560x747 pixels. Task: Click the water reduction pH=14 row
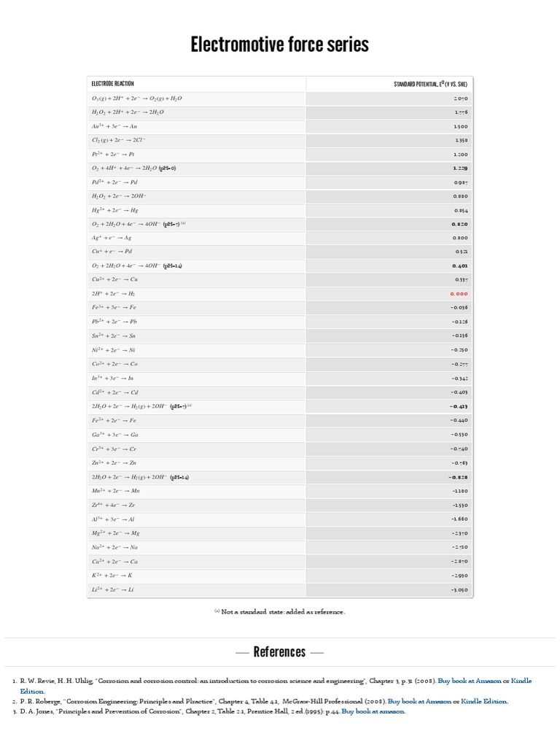[x=280, y=477]
